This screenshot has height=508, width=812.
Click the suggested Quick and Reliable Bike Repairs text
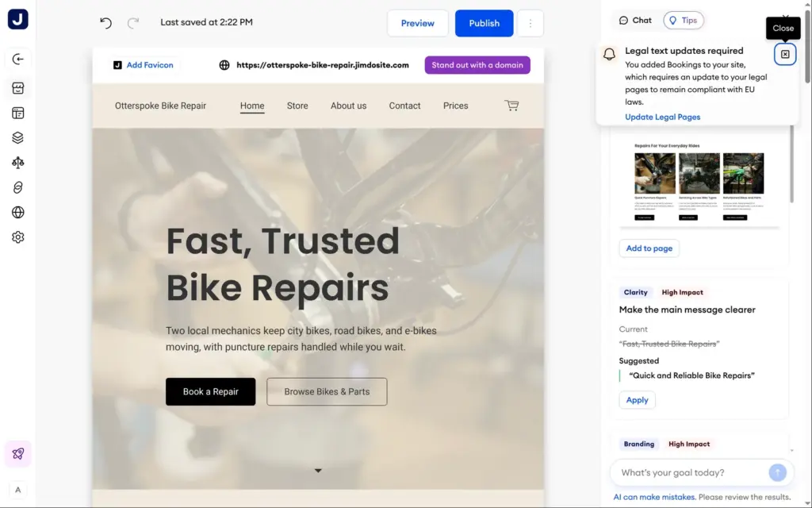691,375
